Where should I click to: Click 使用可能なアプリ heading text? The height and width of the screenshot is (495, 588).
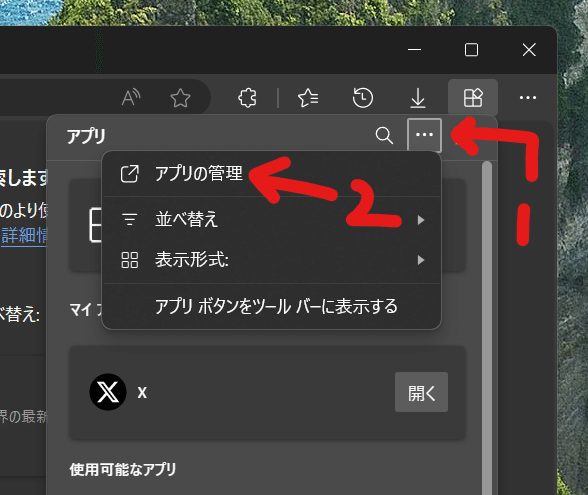tap(123, 469)
